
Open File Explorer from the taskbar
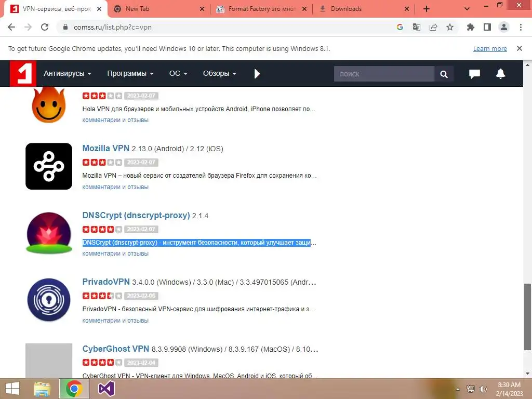click(42, 389)
